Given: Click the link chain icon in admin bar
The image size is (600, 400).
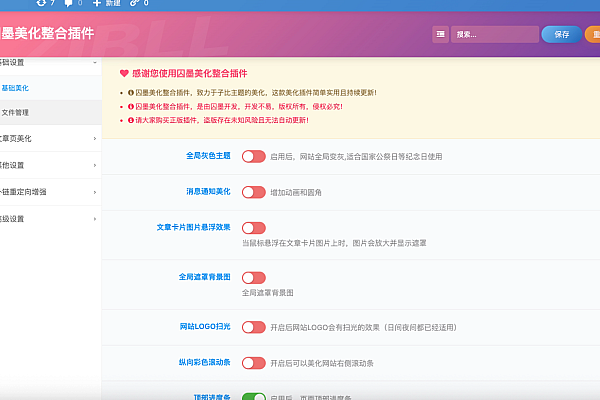Looking at the screenshot, I should tap(134, 3).
